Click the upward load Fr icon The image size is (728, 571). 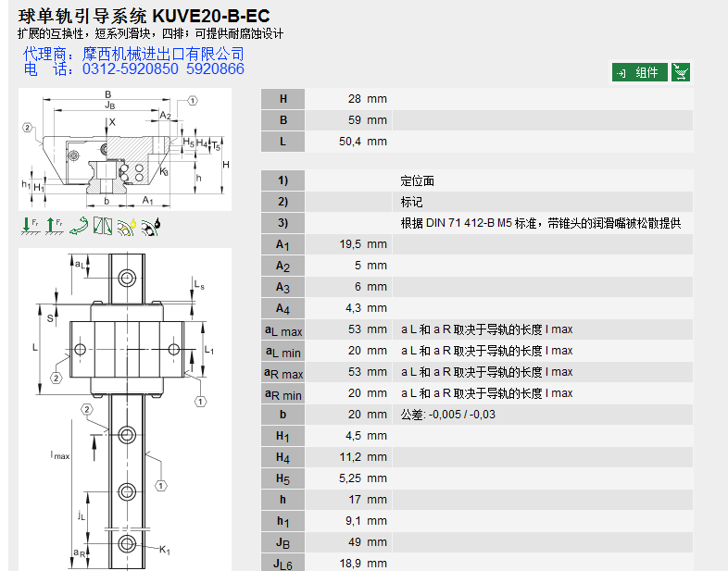click(55, 224)
